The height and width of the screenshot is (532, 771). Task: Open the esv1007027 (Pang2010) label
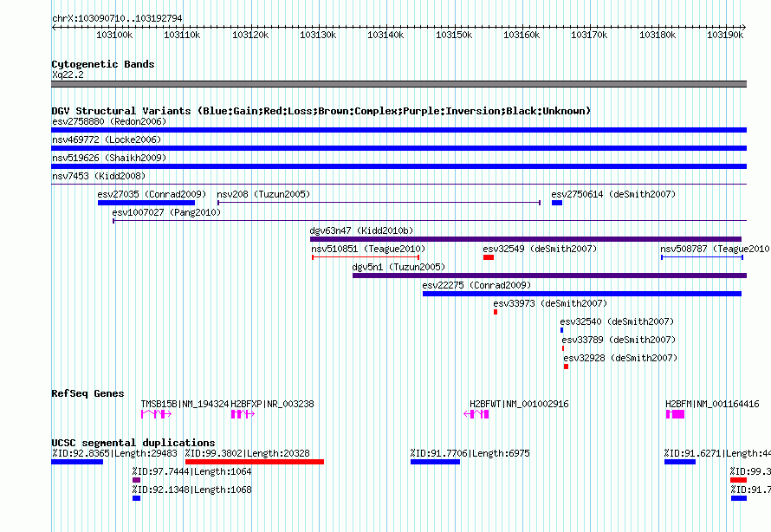tap(166, 212)
